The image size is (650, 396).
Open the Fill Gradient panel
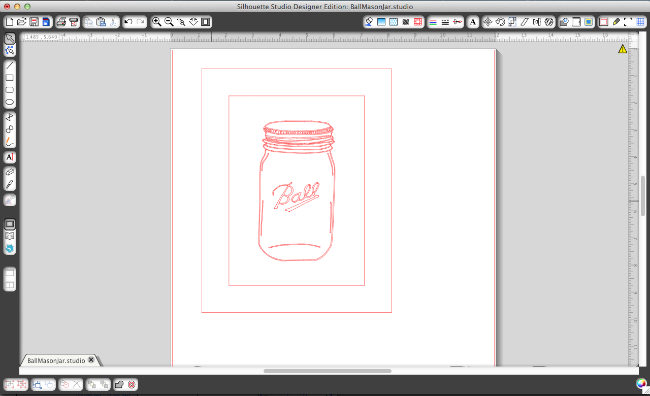pyautogui.click(x=381, y=22)
